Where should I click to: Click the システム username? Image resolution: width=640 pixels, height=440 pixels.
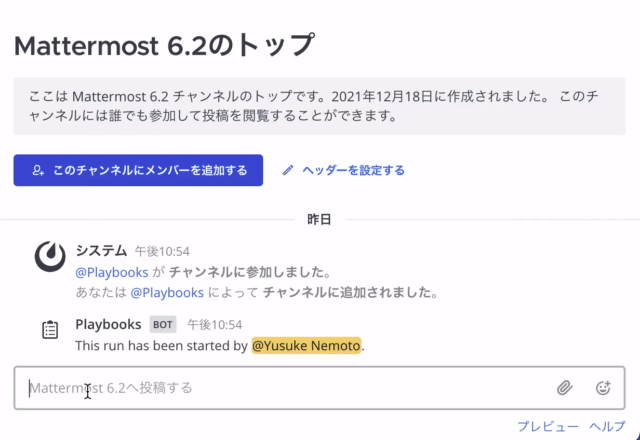(x=101, y=251)
